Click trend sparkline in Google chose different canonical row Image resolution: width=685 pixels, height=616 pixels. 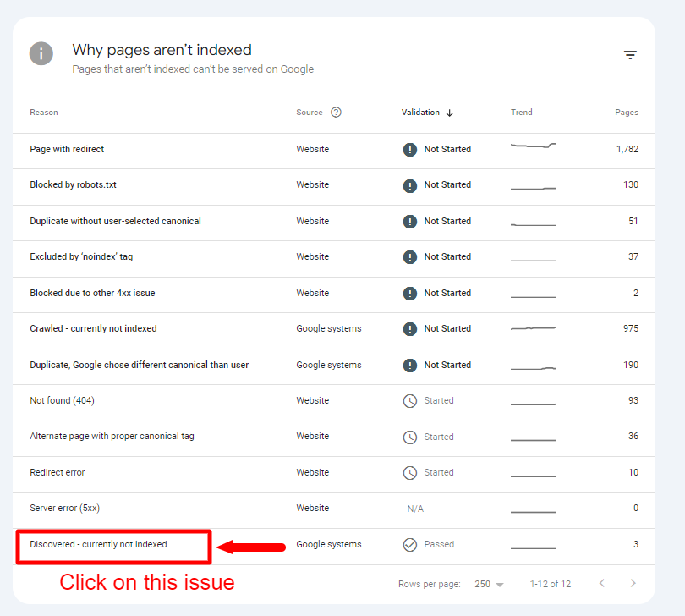[533, 368]
